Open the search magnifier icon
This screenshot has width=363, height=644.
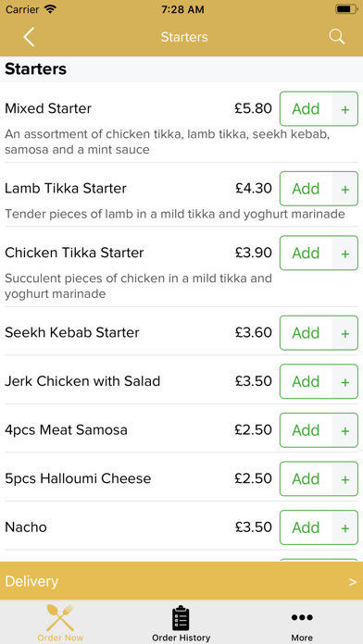(337, 37)
